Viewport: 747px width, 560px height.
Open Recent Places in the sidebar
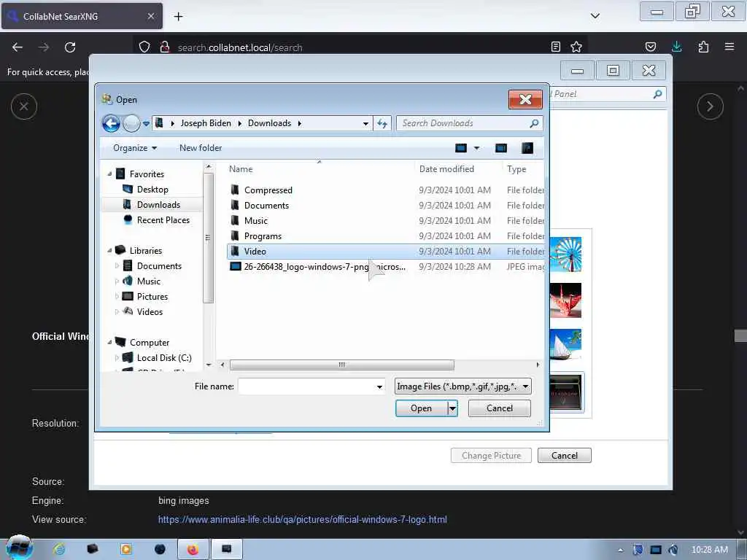click(163, 220)
